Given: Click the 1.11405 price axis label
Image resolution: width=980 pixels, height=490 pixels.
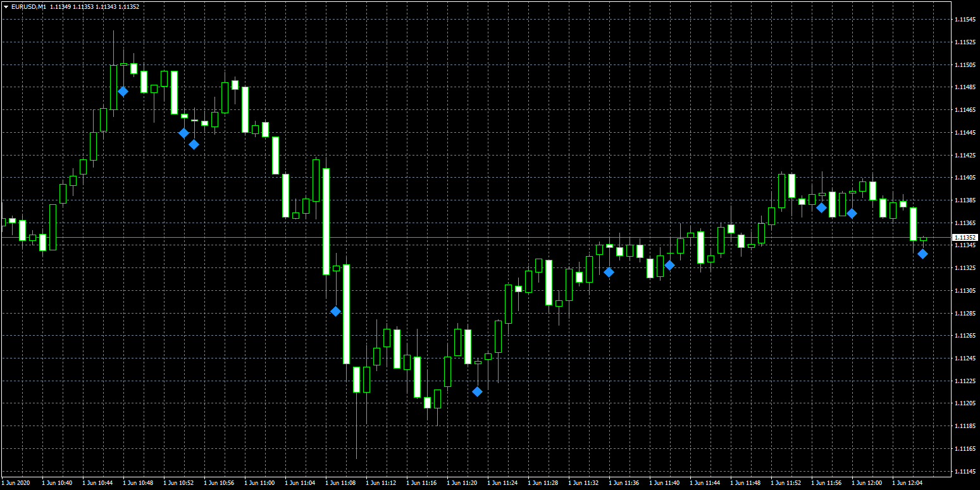Looking at the screenshot, I should 965,178.
